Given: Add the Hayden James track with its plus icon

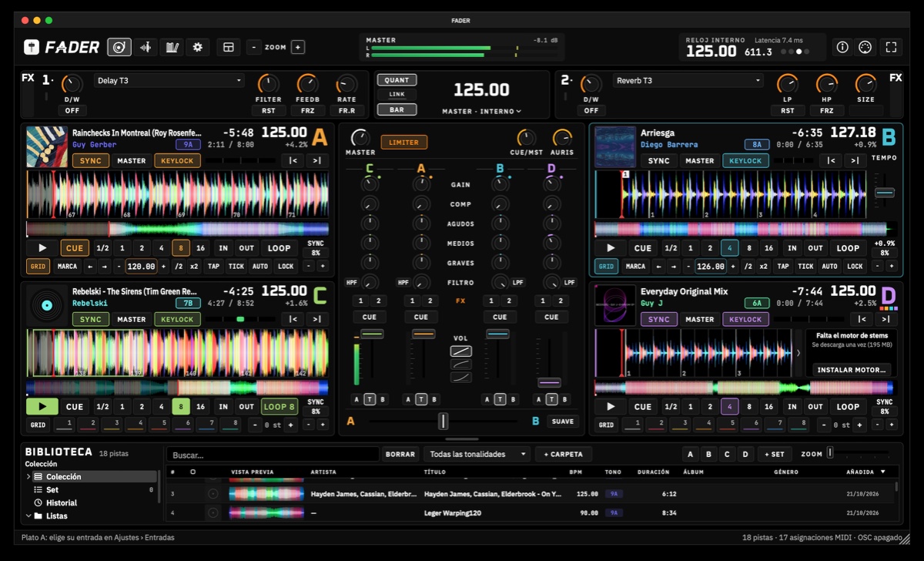Looking at the screenshot, I should pos(213,494).
